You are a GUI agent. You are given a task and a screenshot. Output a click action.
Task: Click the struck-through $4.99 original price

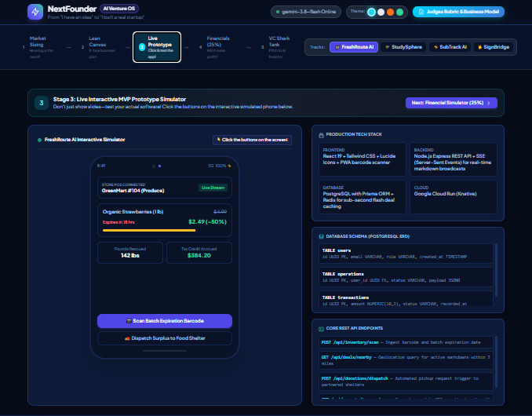[x=220, y=212]
